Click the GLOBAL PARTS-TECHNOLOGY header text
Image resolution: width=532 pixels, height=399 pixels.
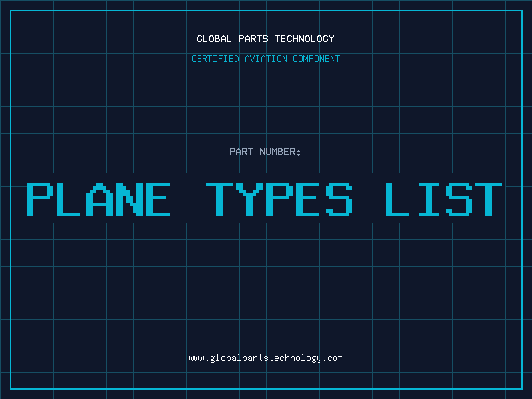click(265, 39)
